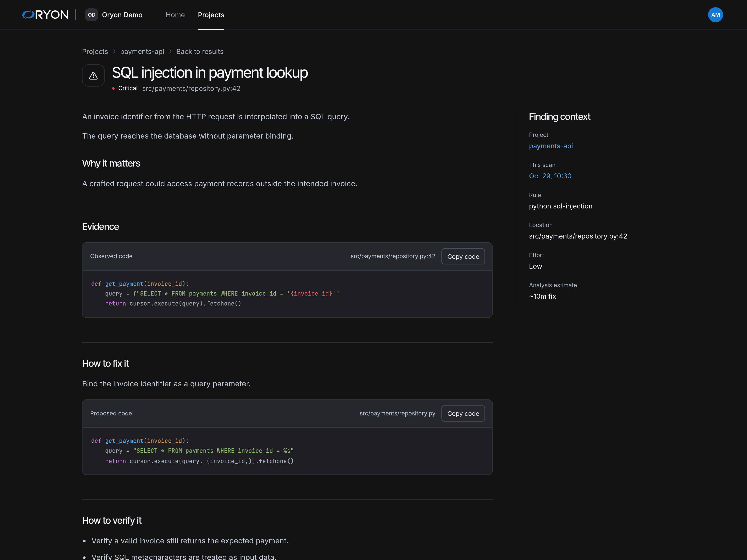Click the Proposed code label
Screen dimensions: 747x560
coord(111,414)
